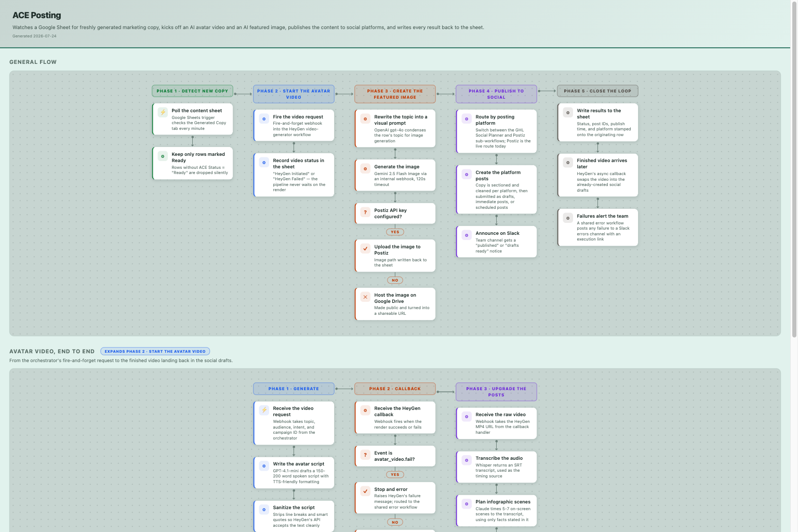Click the NO label above Host the image on Google Drive

tap(395, 280)
